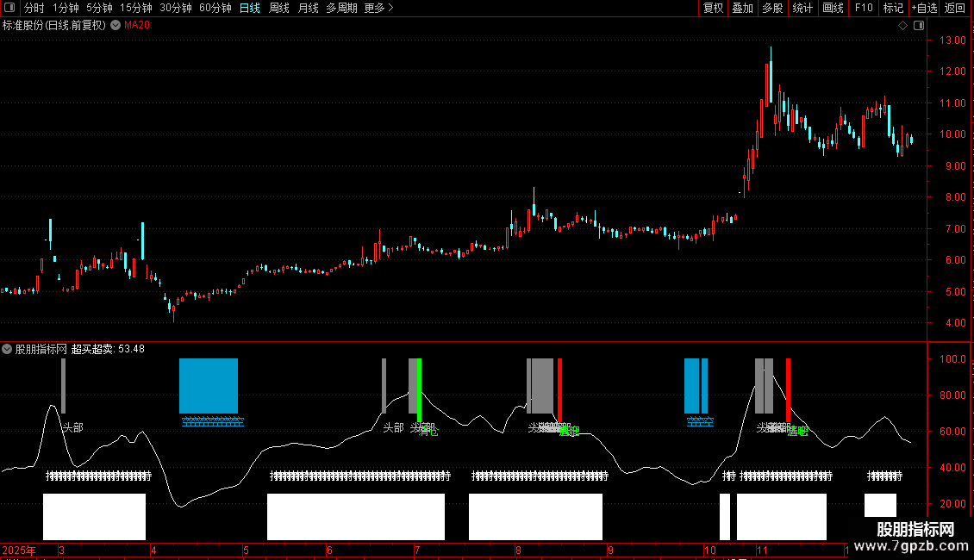Select the 5分钟 period tab
974x560 pixels.
[x=99, y=8]
